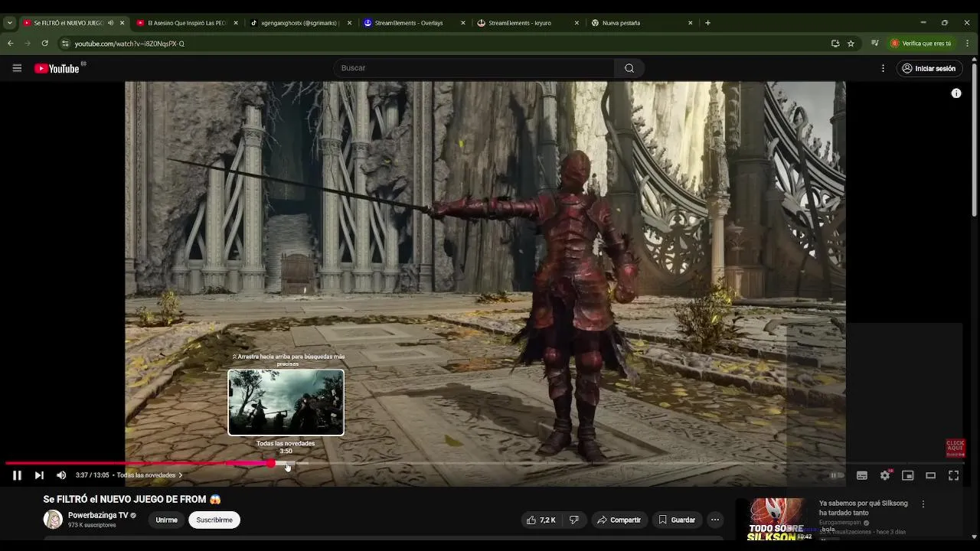
Task: Click the Guardar save button
Action: pos(677,520)
